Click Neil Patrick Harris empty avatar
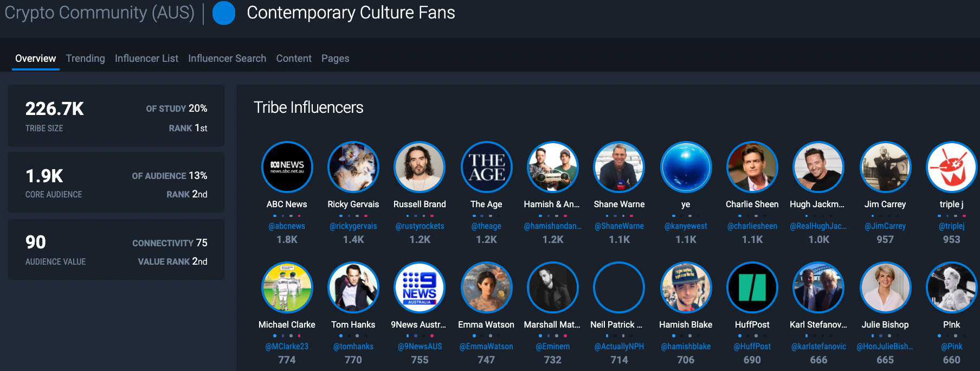980x371 pixels. [619, 287]
